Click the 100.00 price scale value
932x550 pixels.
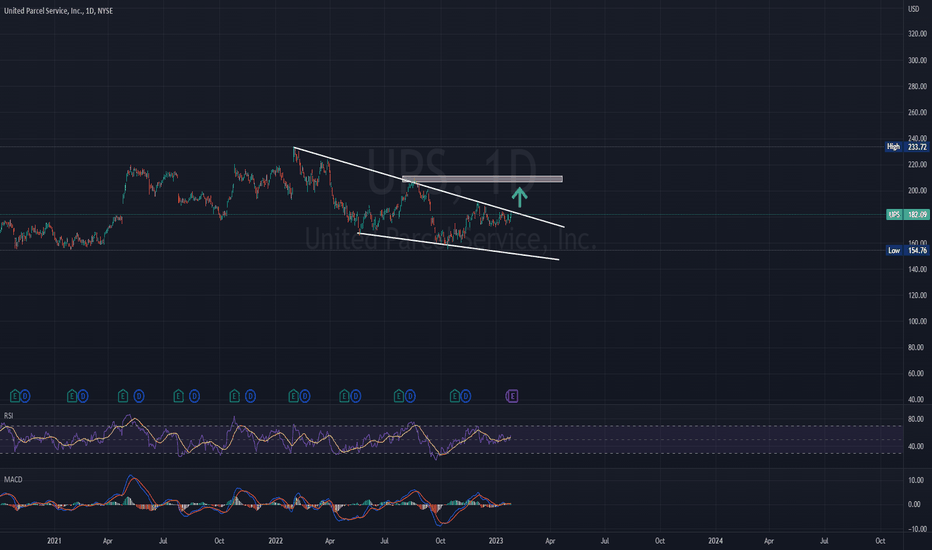[917, 321]
